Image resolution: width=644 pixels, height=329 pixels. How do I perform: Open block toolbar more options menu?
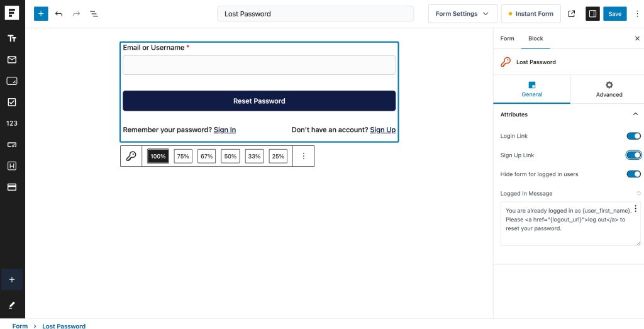pyautogui.click(x=304, y=156)
